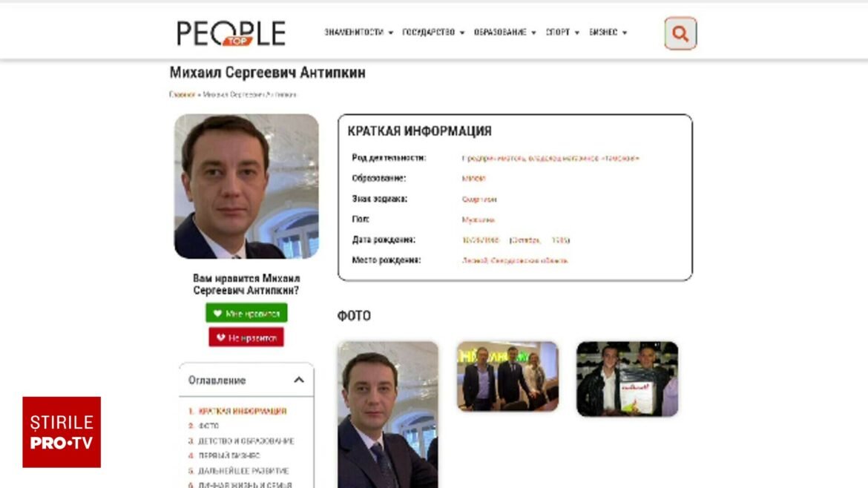Collapse the Оглавление contents panel chevron
Viewport: 868px width, 488px height.
(x=298, y=380)
